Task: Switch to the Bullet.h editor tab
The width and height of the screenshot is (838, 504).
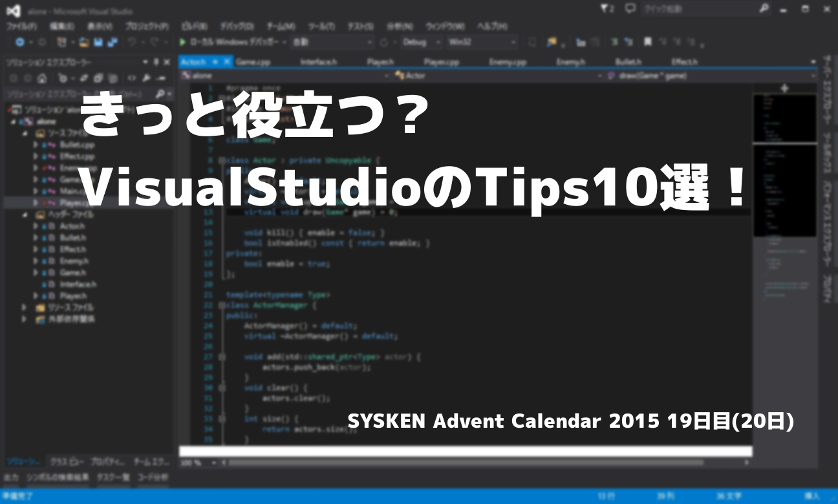Action: point(628,62)
